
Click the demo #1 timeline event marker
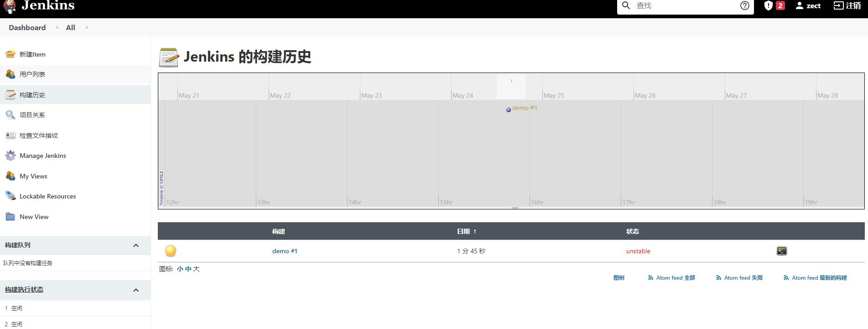(x=509, y=110)
